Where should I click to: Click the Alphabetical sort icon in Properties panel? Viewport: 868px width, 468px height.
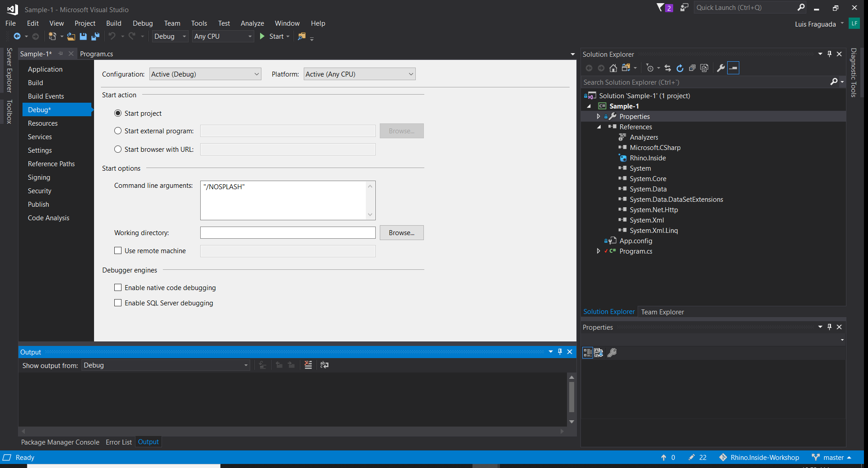[x=598, y=353]
